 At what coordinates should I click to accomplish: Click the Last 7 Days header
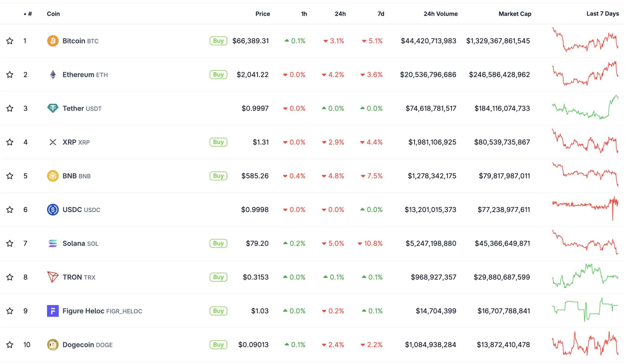pos(603,14)
